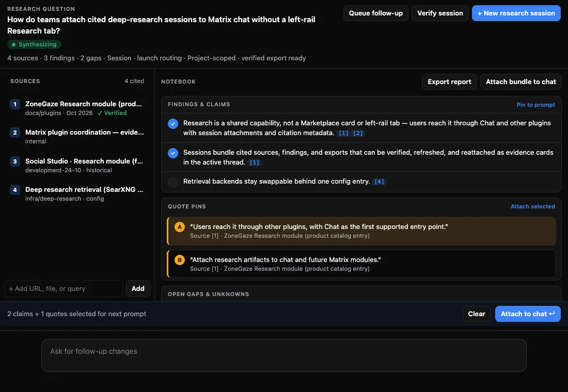Click Attach bundle to chat
This screenshot has width=568, height=392.
(521, 82)
